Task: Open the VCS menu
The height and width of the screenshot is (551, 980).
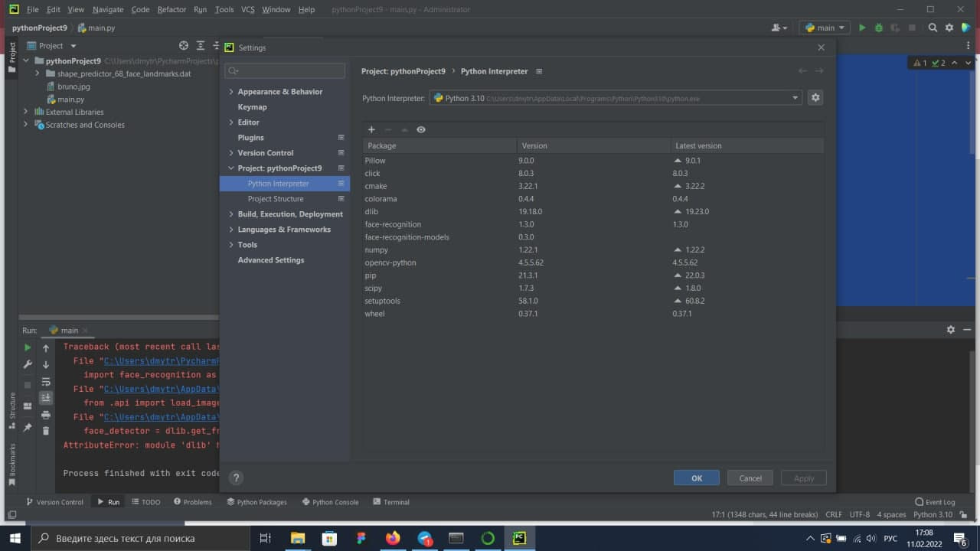Action: 248,9
